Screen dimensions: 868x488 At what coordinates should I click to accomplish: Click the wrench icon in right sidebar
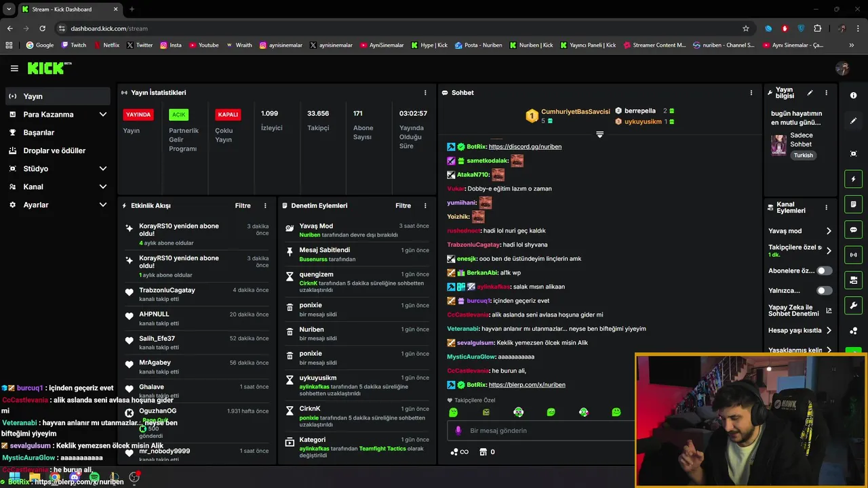pos(853,306)
